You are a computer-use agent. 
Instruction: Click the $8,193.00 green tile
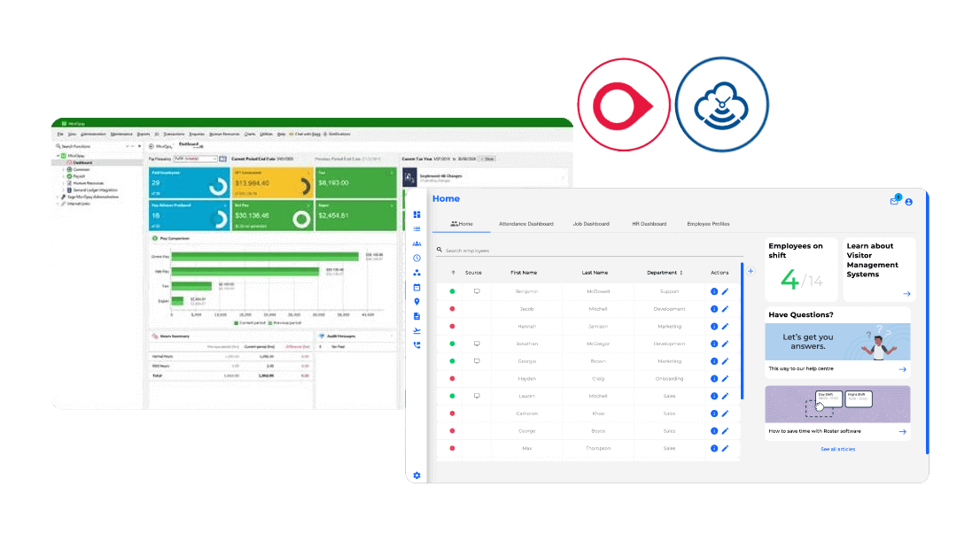click(x=355, y=182)
